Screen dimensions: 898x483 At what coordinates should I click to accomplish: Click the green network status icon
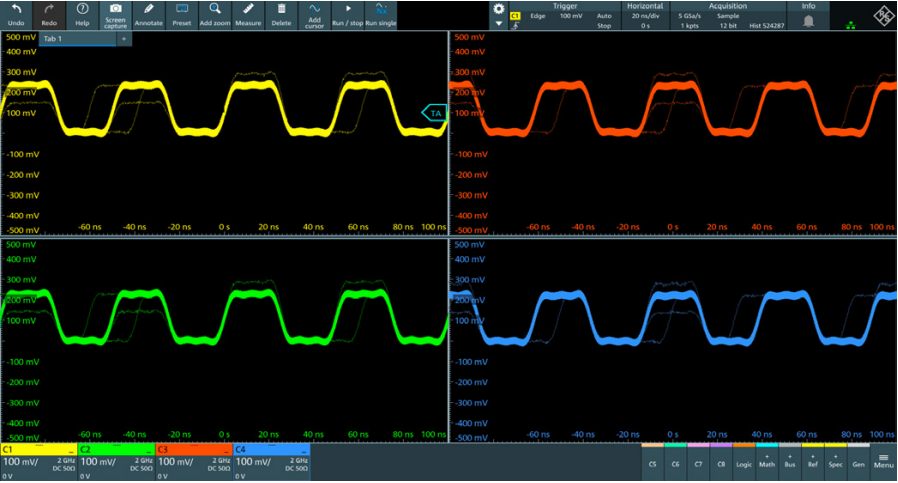pos(850,25)
